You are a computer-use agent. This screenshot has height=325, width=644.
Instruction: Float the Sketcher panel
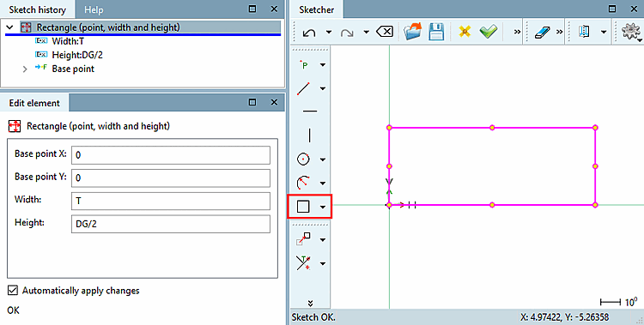[x=612, y=9]
